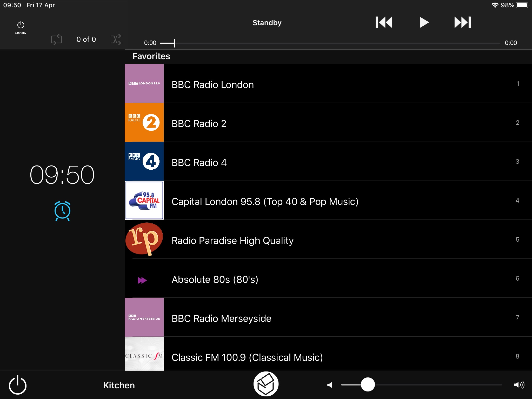Tap the round box logo icon at bottom center

[266, 384]
